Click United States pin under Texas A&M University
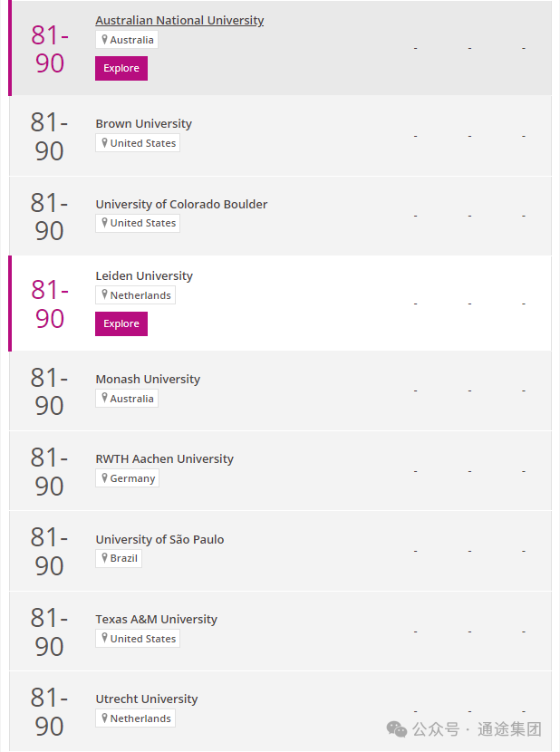 tap(104, 639)
